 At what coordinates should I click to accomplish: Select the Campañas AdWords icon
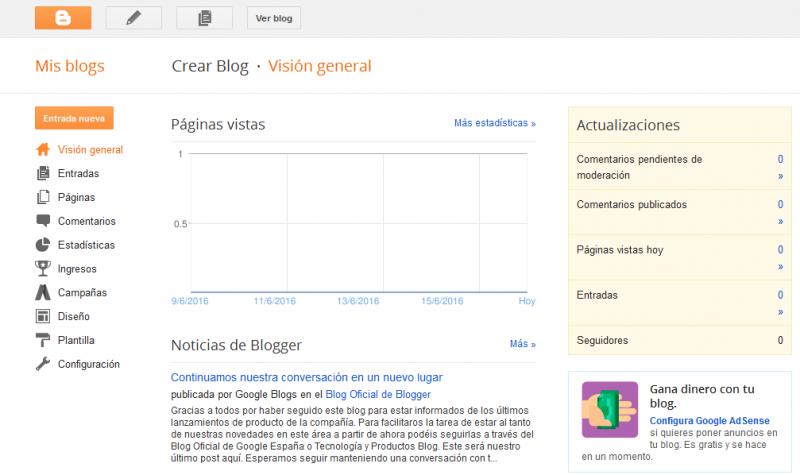pos(43,293)
